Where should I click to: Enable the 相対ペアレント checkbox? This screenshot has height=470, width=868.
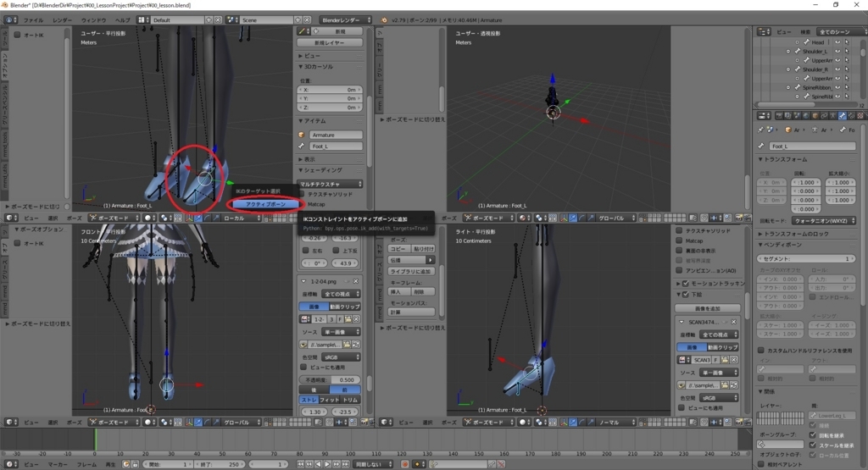761,464
